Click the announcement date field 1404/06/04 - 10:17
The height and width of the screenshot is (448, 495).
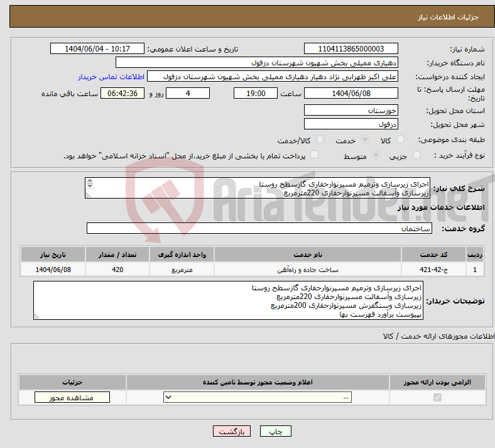pos(97,49)
